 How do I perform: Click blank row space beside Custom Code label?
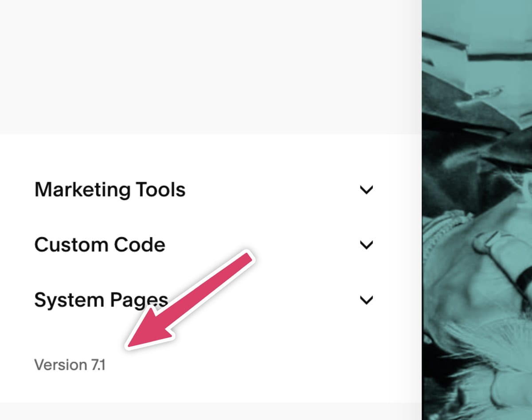262,245
